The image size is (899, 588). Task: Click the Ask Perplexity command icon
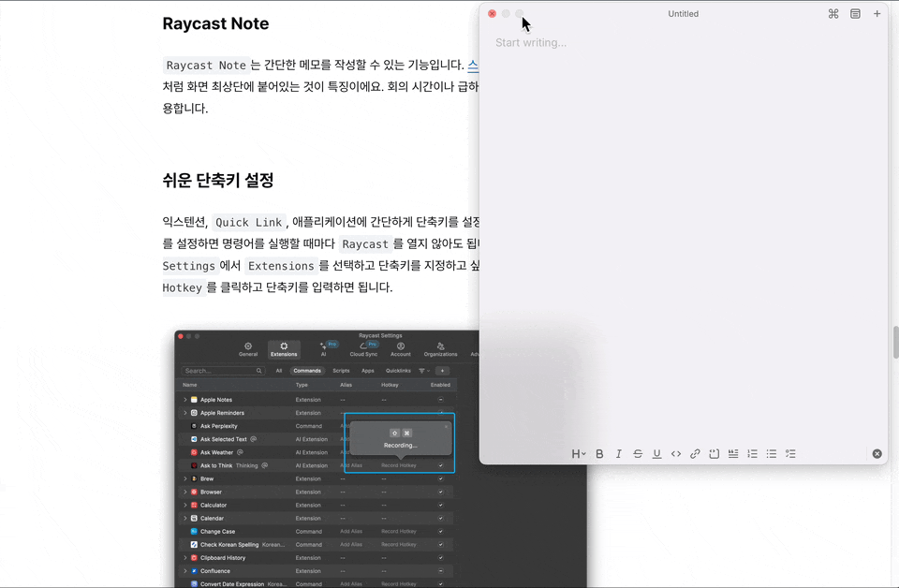pos(194,426)
